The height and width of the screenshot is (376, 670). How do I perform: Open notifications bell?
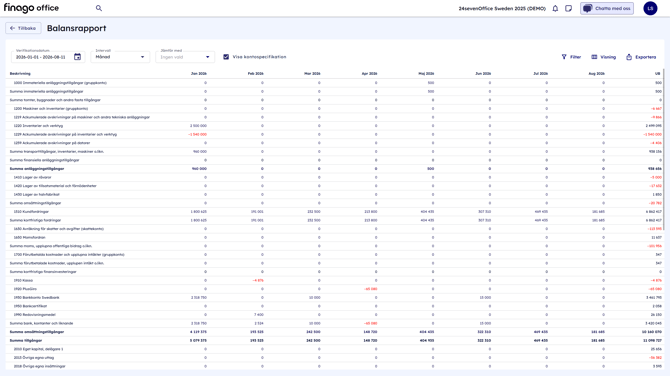(x=555, y=9)
